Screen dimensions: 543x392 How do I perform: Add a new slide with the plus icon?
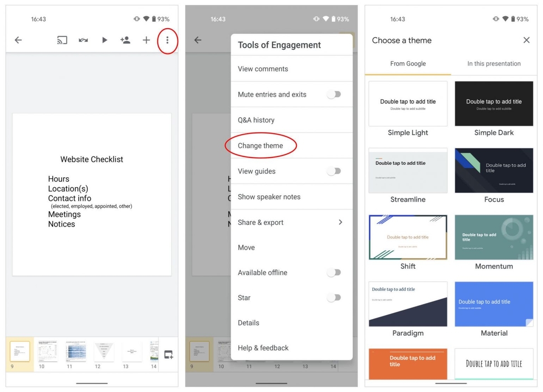click(146, 40)
